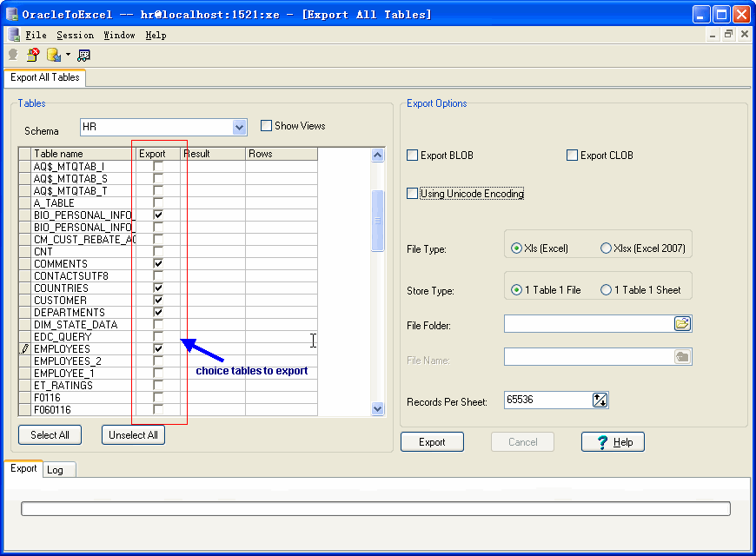The height and width of the screenshot is (556, 756).
Task: Check export for CNT table
Action: coord(158,251)
